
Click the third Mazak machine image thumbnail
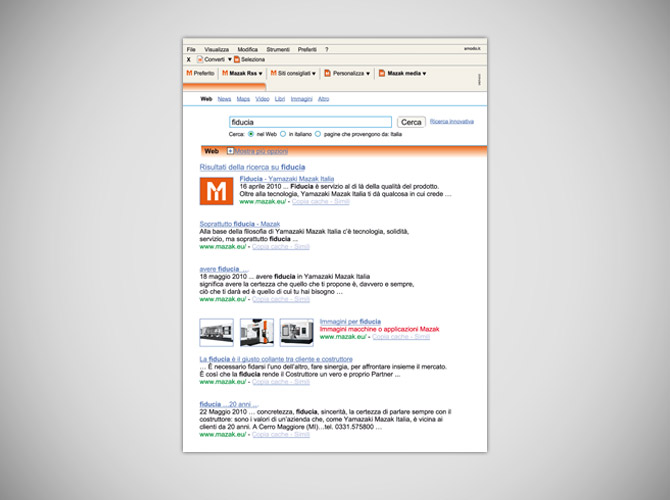pyautogui.click(x=297, y=332)
